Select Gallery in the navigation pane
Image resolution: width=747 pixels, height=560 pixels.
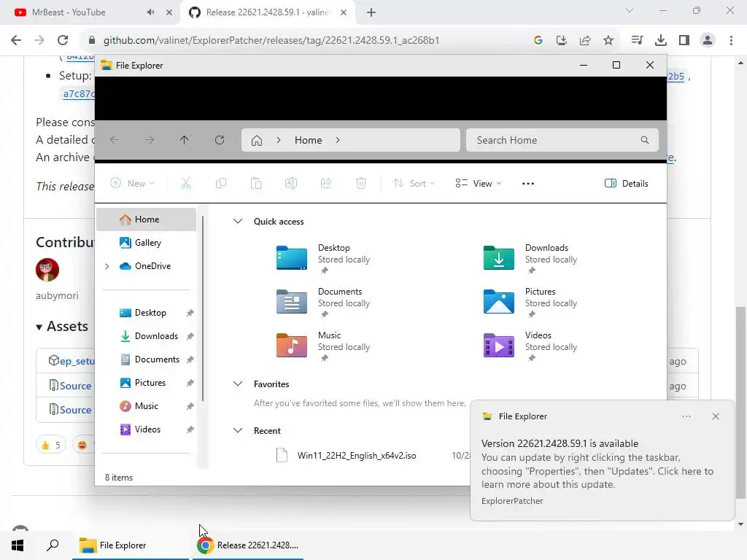pyautogui.click(x=146, y=243)
